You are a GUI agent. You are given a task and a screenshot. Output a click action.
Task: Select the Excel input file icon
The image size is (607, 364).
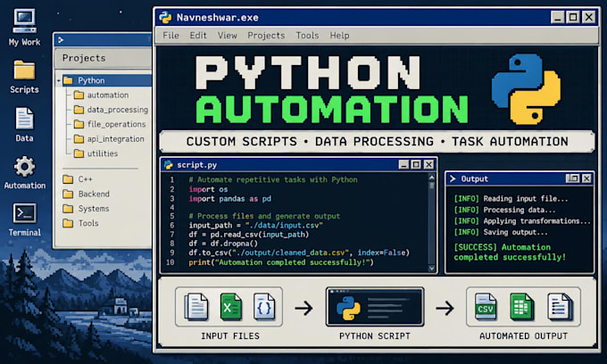(x=230, y=307)
